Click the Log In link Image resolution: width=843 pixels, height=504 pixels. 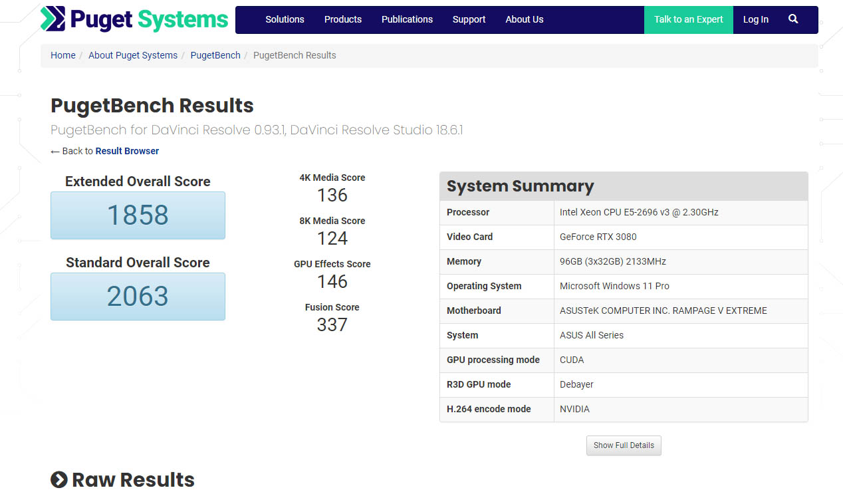756,19
